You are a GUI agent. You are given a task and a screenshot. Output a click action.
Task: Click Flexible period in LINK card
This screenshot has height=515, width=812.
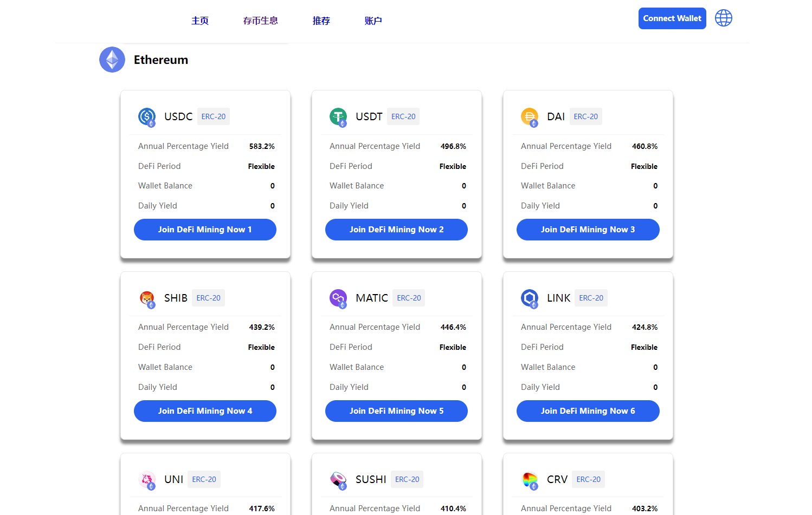click(x=644, y=347)
